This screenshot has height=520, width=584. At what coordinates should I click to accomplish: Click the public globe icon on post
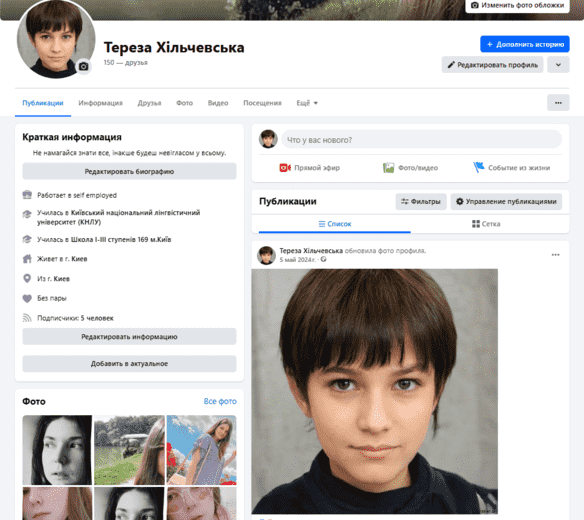[323, 259]
